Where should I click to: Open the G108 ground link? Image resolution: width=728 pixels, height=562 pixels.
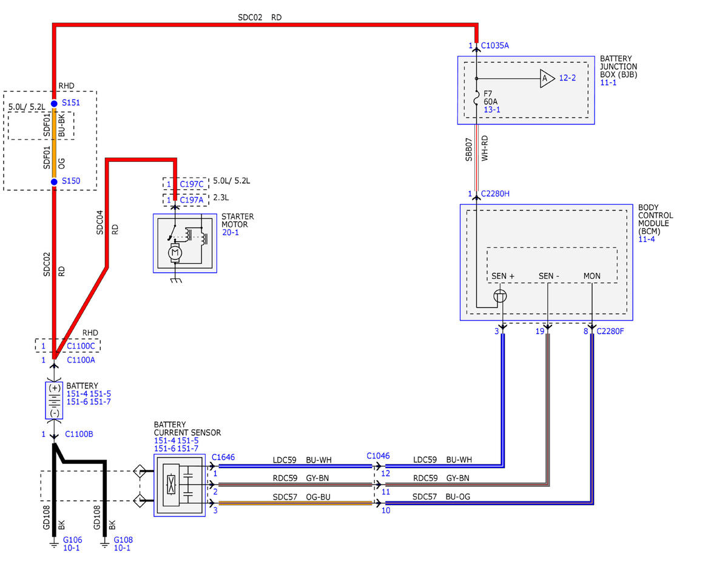pos(123,540)
